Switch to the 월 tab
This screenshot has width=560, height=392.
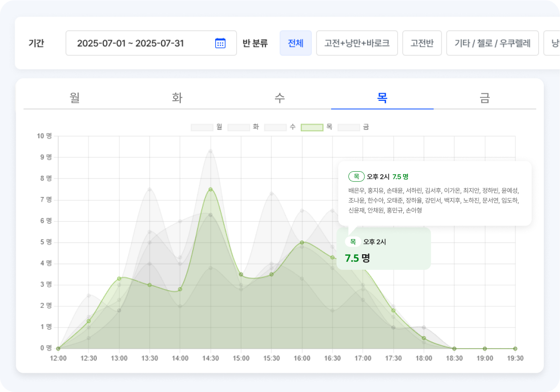click(75, 98)
